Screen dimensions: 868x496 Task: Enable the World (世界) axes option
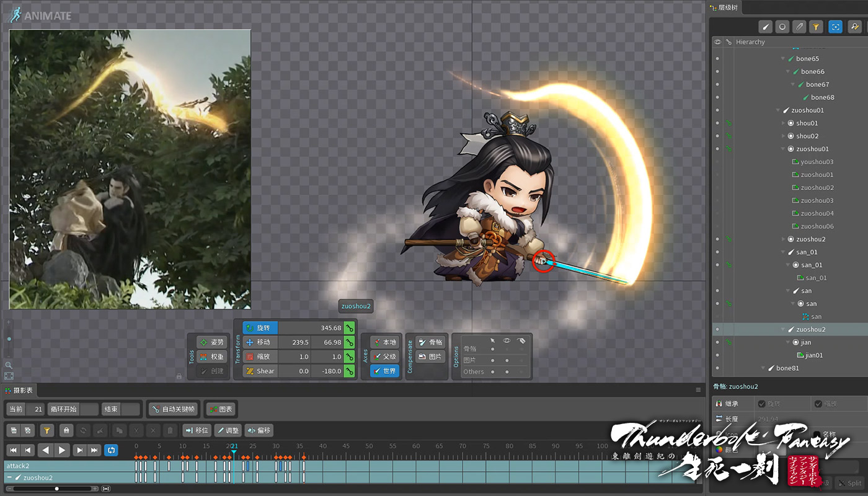point(384,371)
